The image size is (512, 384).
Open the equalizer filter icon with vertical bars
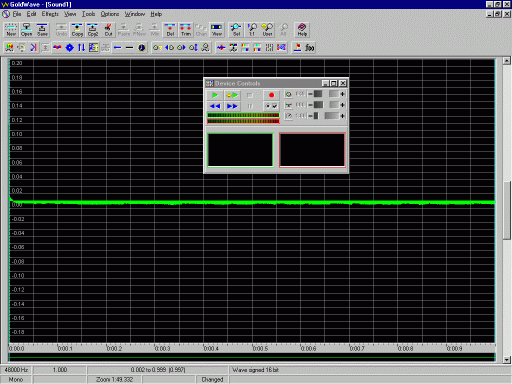click(x=269, y=48)
